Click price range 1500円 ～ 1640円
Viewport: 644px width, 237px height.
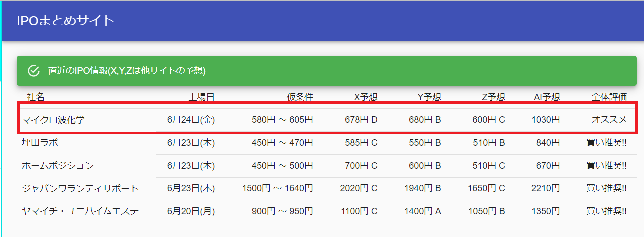pyautogui.click(x=278, y=188)
